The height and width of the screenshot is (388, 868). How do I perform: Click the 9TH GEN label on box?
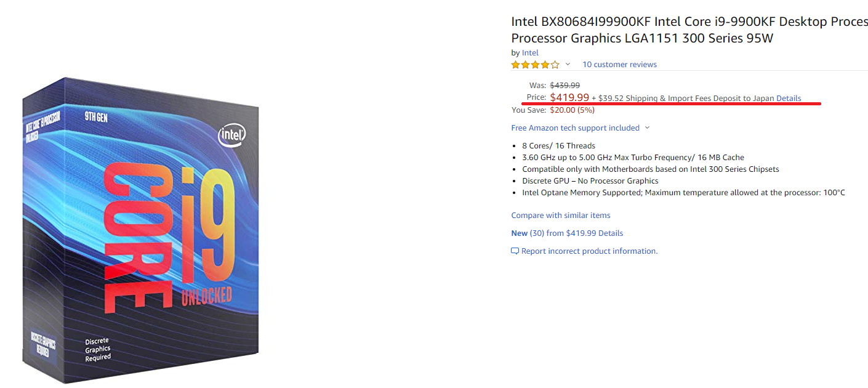pos(97,116)
